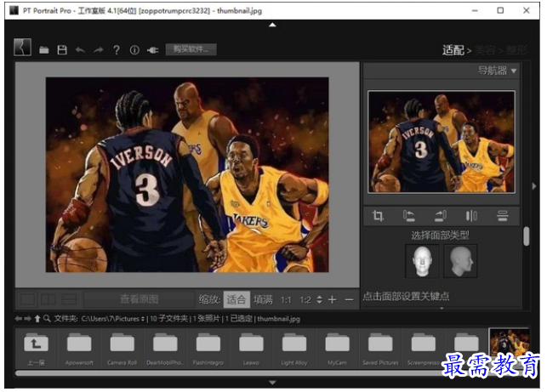Rotate image counterclockwise
This screenshot has width=547, height=392.
(409, 216)
